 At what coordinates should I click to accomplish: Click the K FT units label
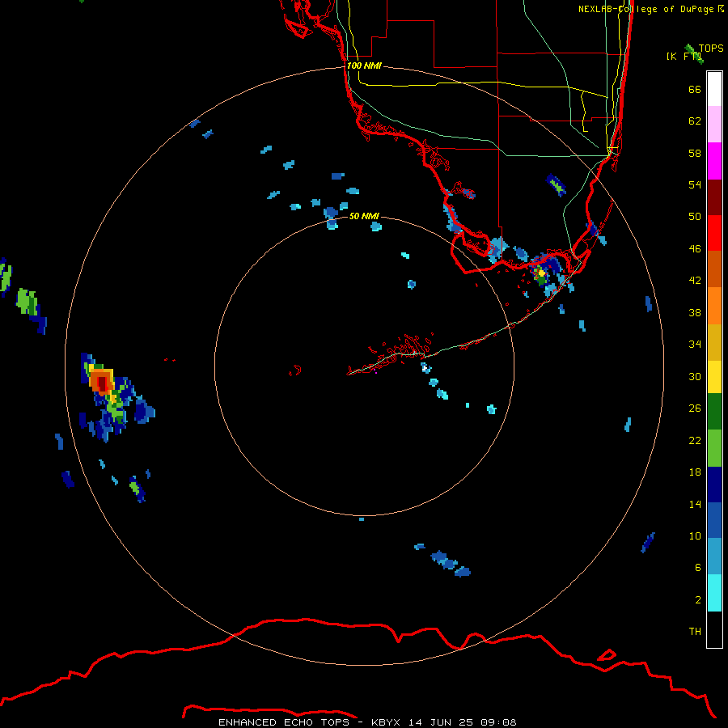684,57
